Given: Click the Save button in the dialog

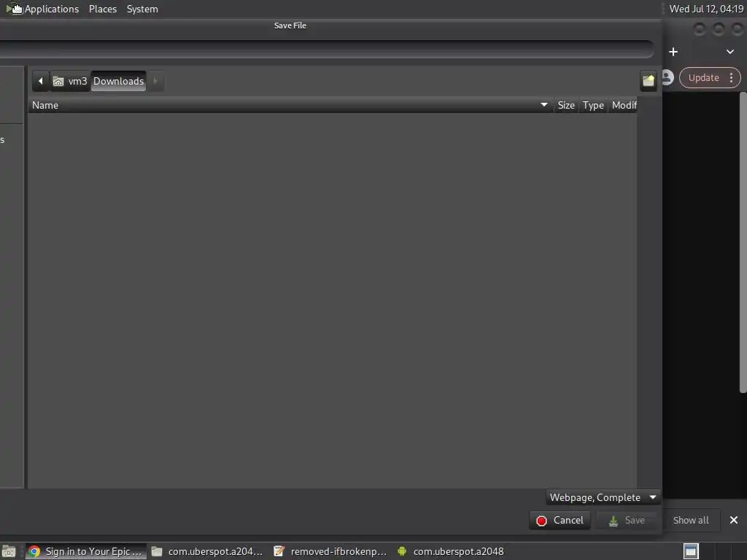Looking at the screenshot, I should pos(627,520).
